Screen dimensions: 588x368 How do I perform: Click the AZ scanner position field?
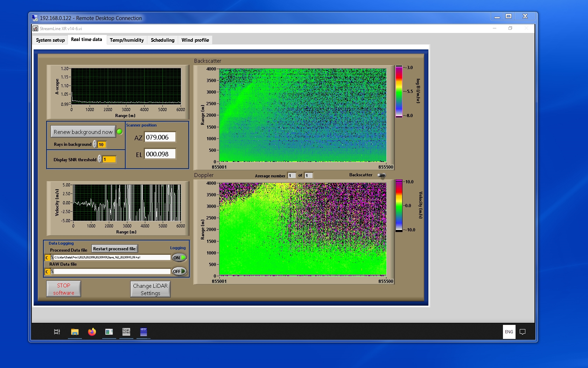(x=160, y=137)
